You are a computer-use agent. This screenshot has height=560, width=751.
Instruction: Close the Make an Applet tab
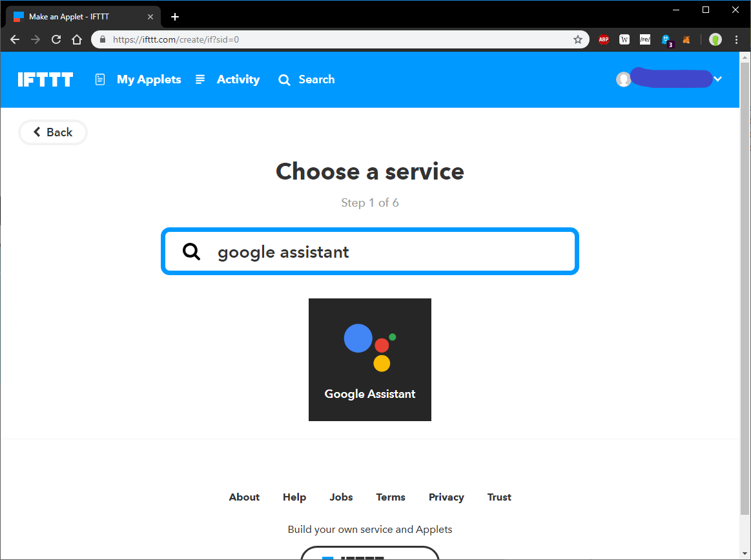pos(150,17)
